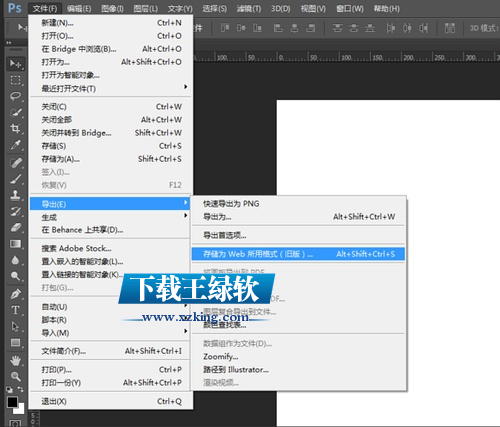Select the Rectangular Marquee tool
Image resolution: width=500 pixels, height=427 pixels.
tap(15, 80)
